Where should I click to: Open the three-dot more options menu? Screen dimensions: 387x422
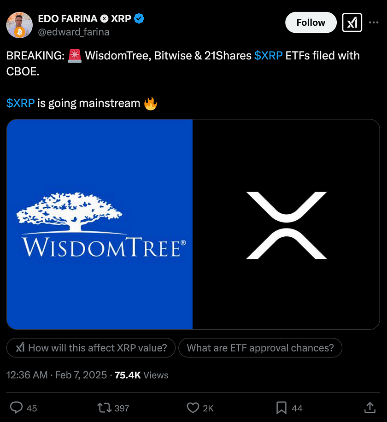[374, 23]
